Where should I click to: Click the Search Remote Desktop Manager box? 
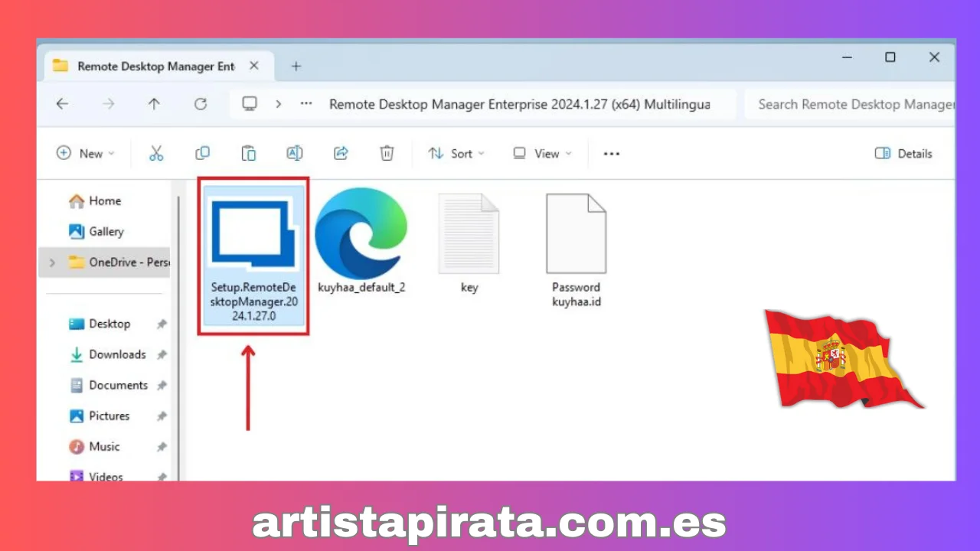click(x=850, y=104)
